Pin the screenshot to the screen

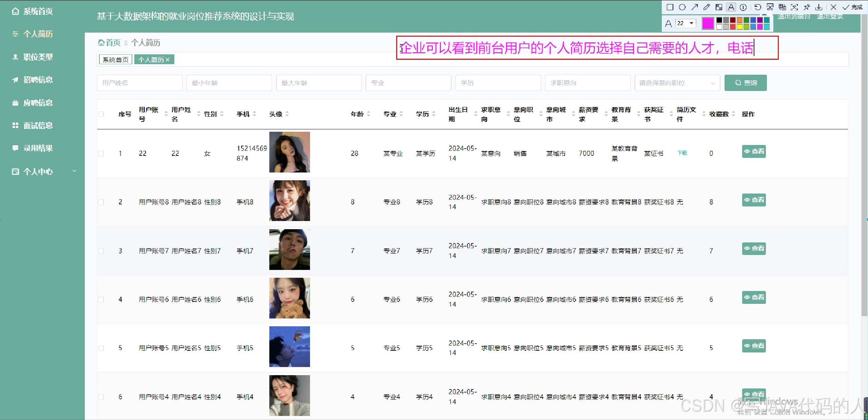click(807, 7)
